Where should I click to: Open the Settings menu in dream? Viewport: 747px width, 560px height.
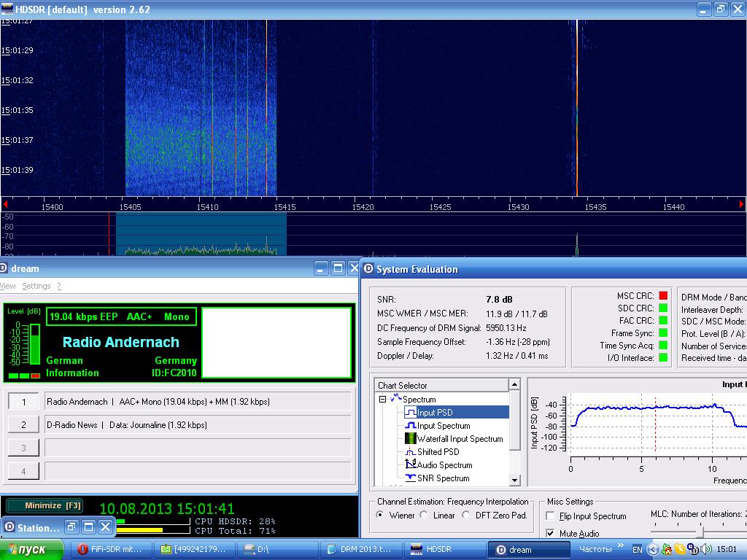36,286
